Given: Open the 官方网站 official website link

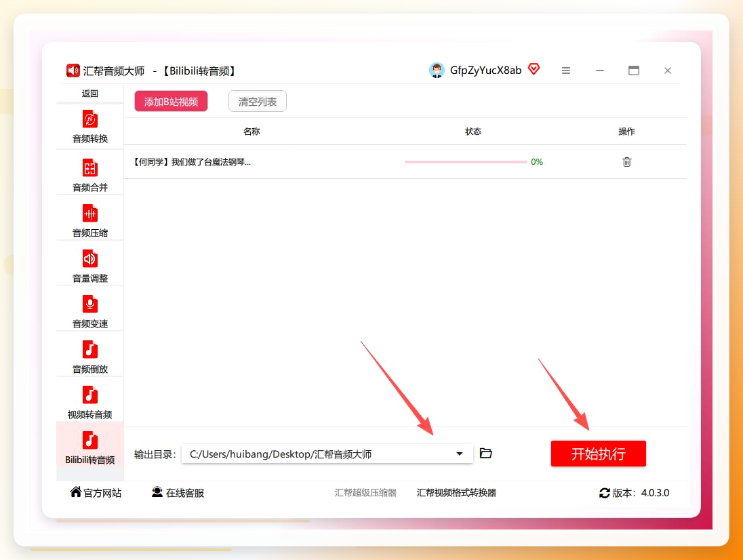Looking at the screenshot, I should 96,493.
